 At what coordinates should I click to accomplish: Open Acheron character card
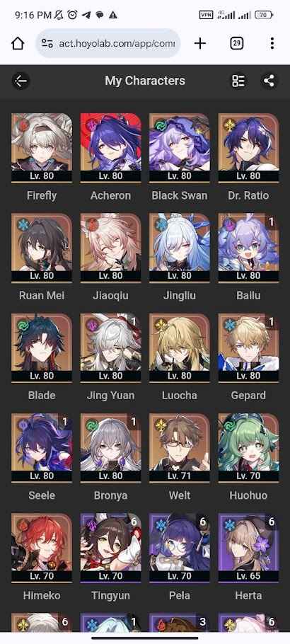point(110,148)
